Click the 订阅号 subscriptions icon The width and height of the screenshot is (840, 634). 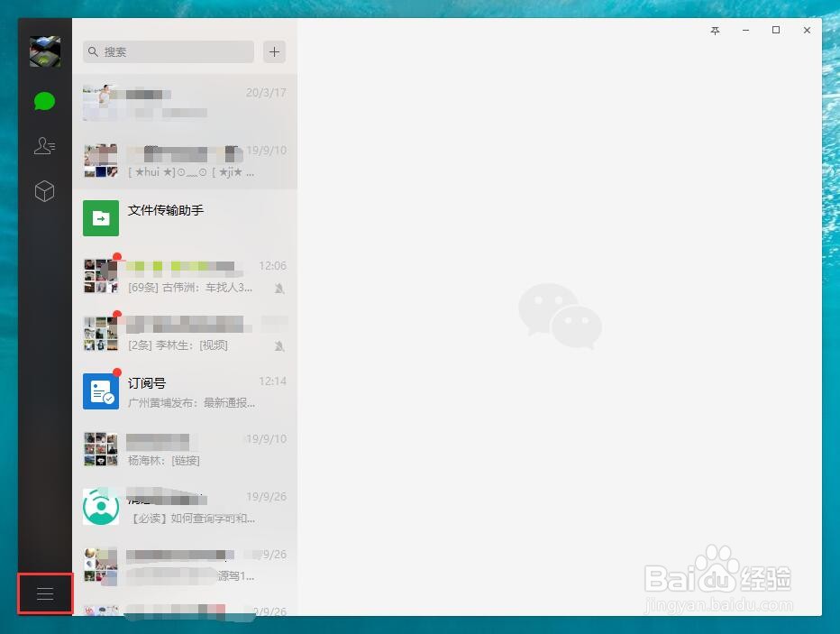(x=100, y=391)
